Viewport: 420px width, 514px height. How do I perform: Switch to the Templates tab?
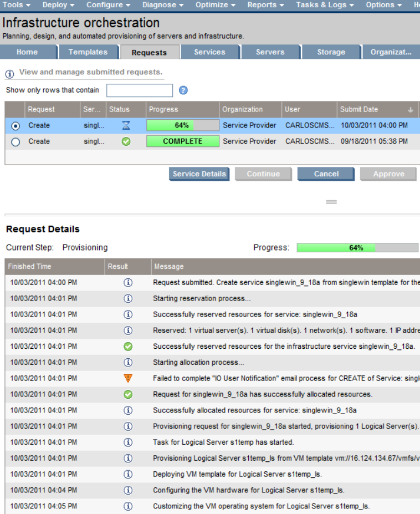pos(88,52)
